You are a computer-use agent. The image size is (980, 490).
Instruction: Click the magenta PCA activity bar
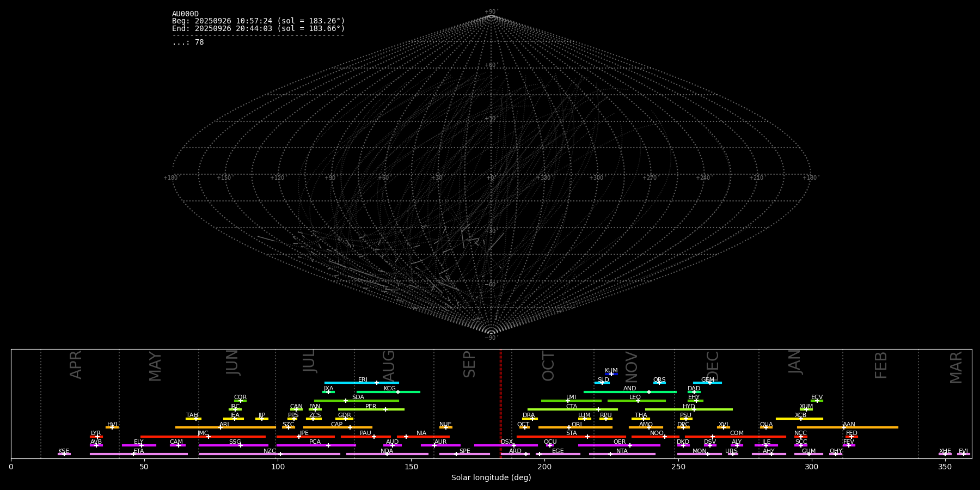316,445
